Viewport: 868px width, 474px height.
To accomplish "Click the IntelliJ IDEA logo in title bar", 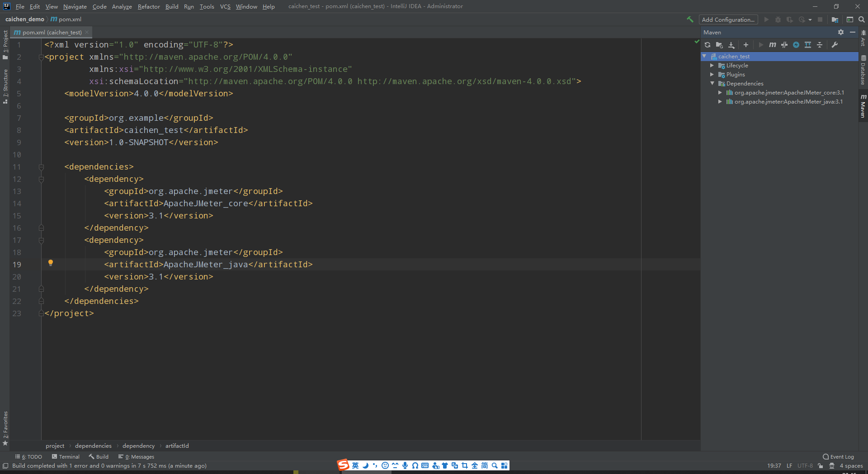I will [x=7, y=6].
